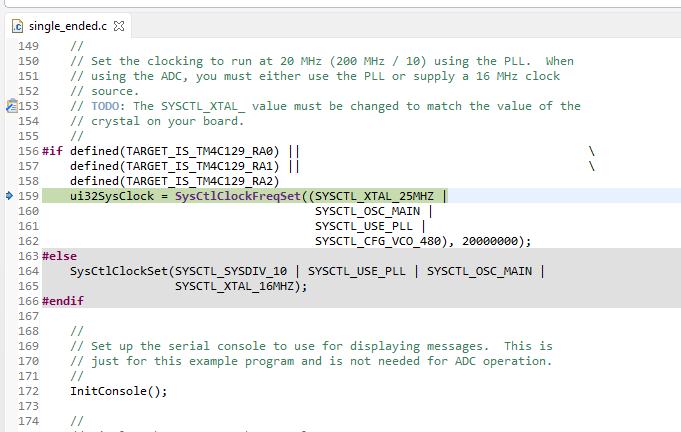Click SYSCTL_USE_PLL on line 164

[357, 271]
